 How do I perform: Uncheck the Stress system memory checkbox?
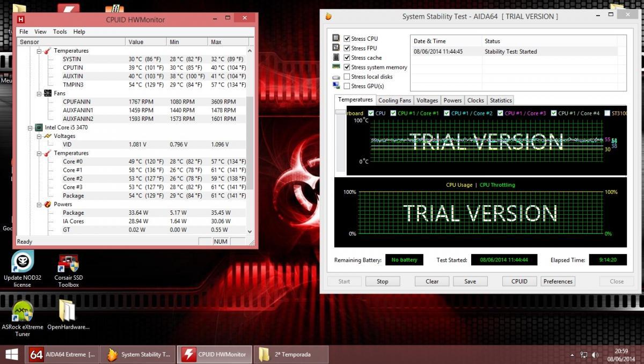(x=347, y=67)
